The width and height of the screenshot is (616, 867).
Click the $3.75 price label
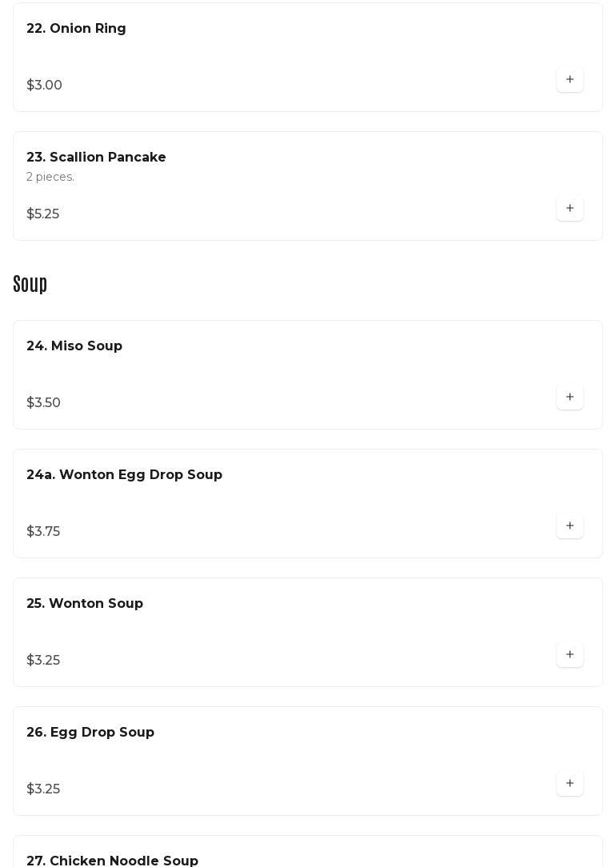[x=43, y=532]
